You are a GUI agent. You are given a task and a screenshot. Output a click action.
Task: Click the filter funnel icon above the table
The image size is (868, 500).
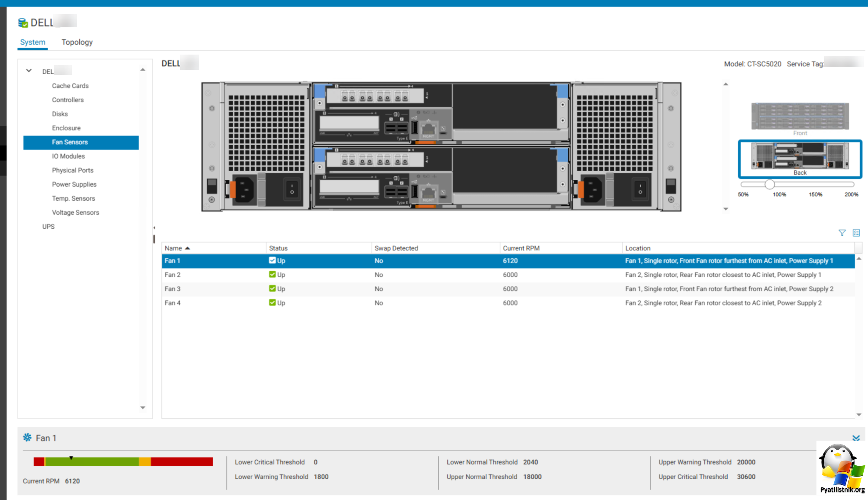tap(842, 233)
